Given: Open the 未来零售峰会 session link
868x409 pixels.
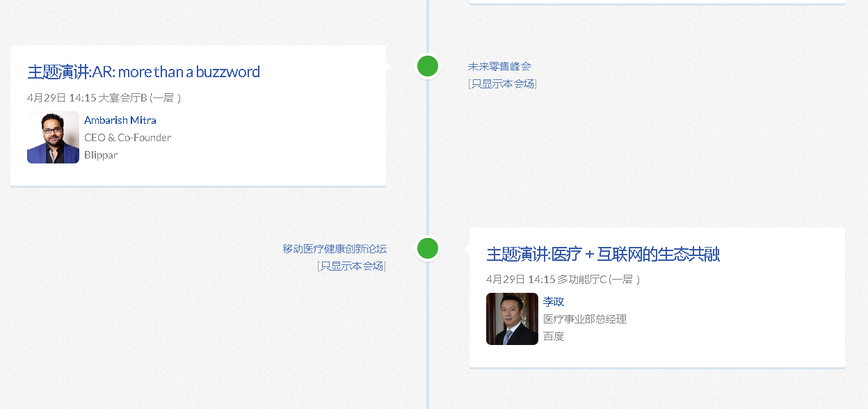Looking at the screenshot, I should [499, 67].
